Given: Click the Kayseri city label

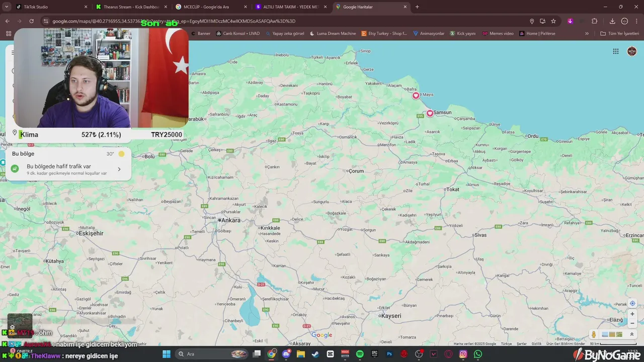Looking at the screenshot, I should (391, 316).
